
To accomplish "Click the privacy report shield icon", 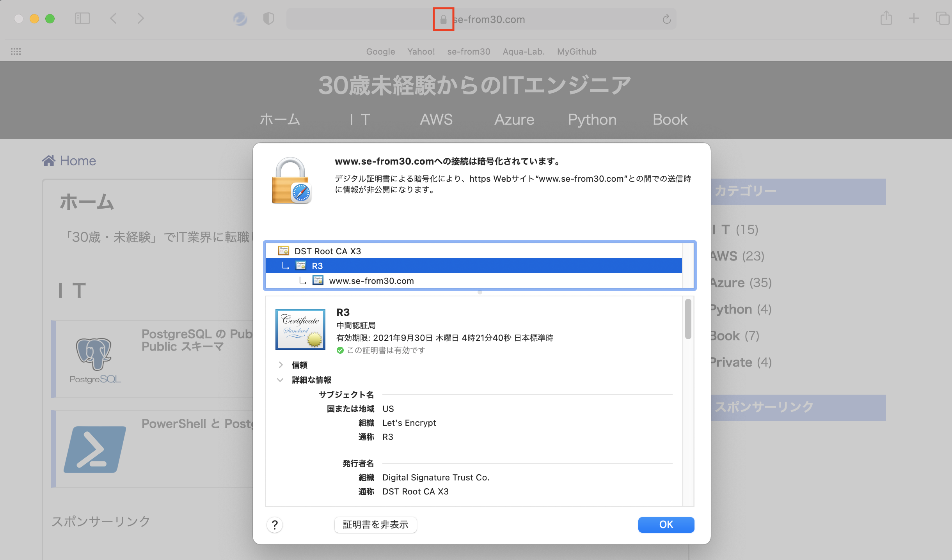I will 268,18.
